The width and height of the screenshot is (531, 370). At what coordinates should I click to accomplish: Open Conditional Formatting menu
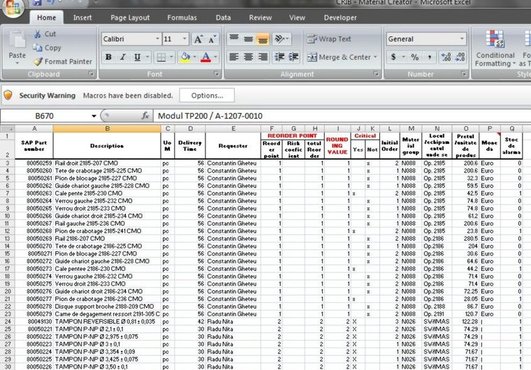click(495, 48)
